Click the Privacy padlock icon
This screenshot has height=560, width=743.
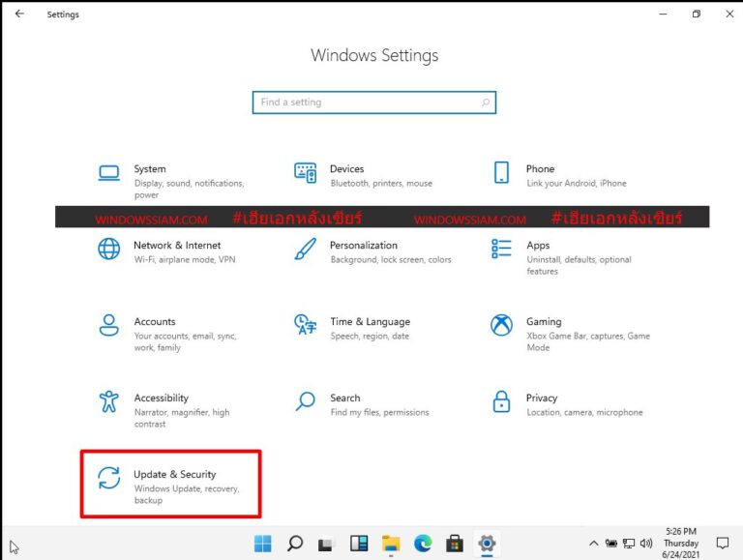point(501,401)
